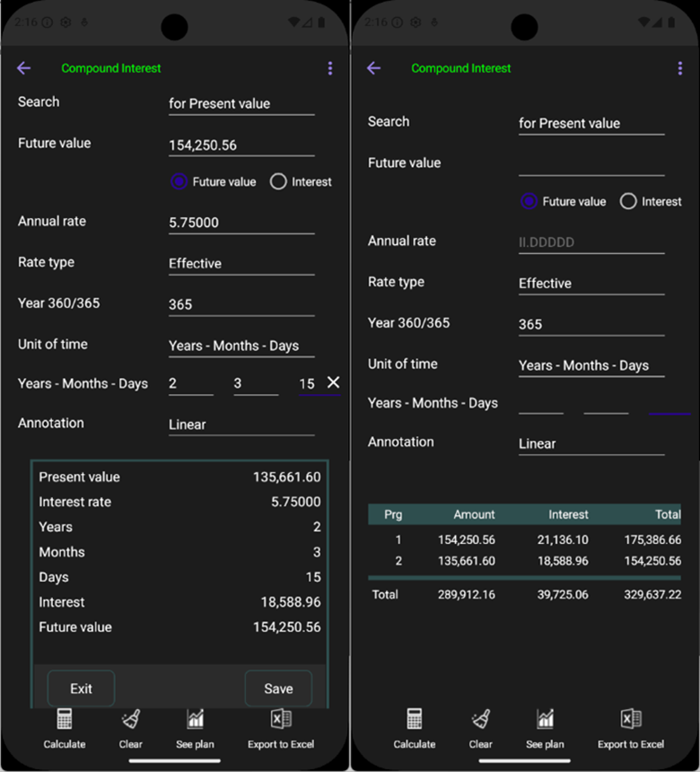Open the settings gear in right status bar

416,22
